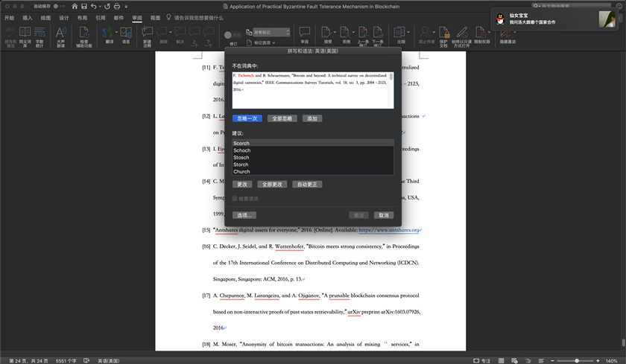Switch to the Draw (绘图) ribbon tab
This screenshot has height=364, width=626.
pos(45,18)
